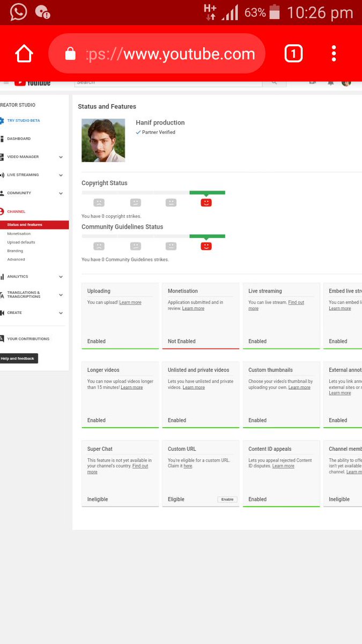
Task: Click the Ineligible status in Super Chat card
Action: [98, 499]
